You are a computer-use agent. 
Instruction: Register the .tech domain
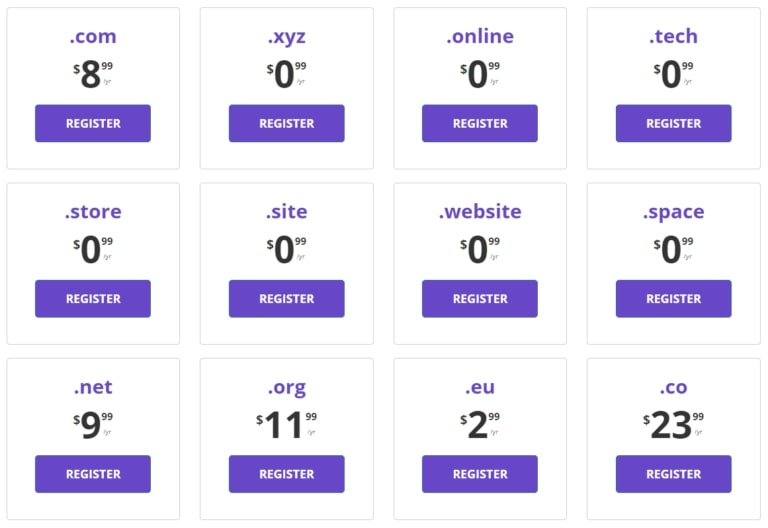pyautogui.click(x=673, y=123)
